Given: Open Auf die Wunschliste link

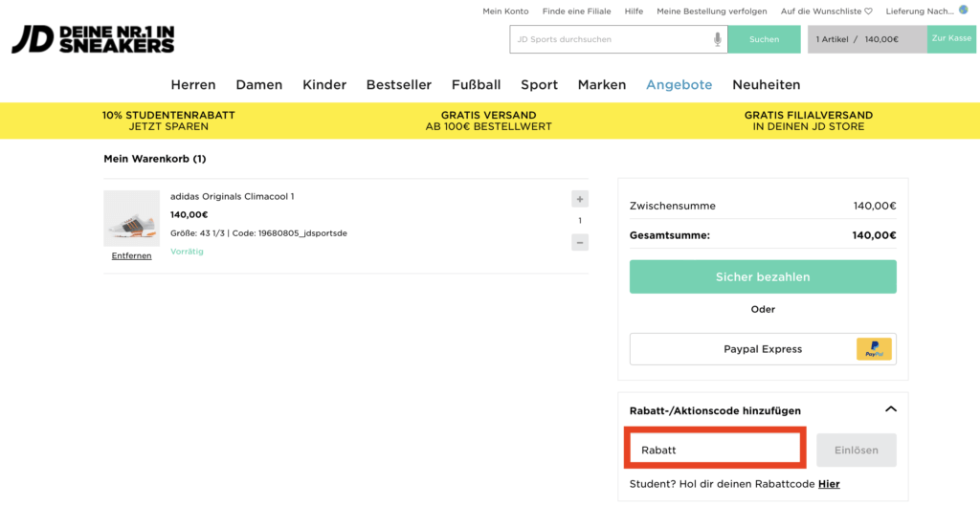Looking at the screenshot, I should 826,11.
